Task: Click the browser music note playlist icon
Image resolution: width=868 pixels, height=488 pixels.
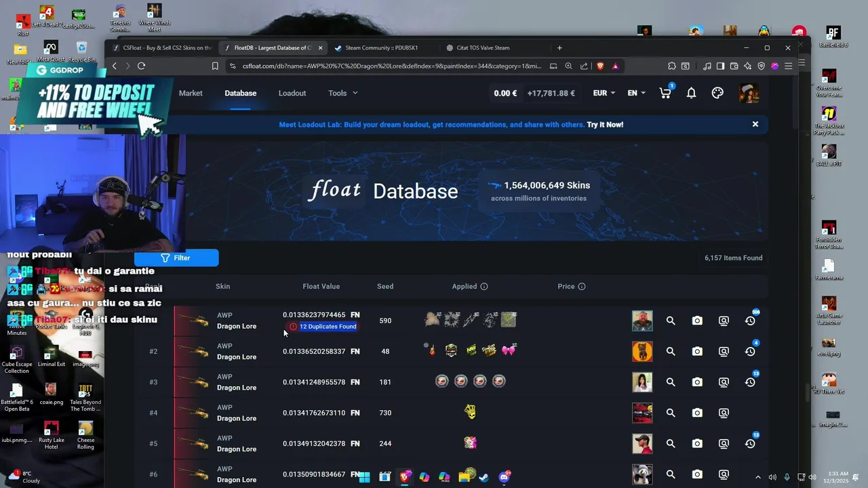Action: click(x=707, y=66)
